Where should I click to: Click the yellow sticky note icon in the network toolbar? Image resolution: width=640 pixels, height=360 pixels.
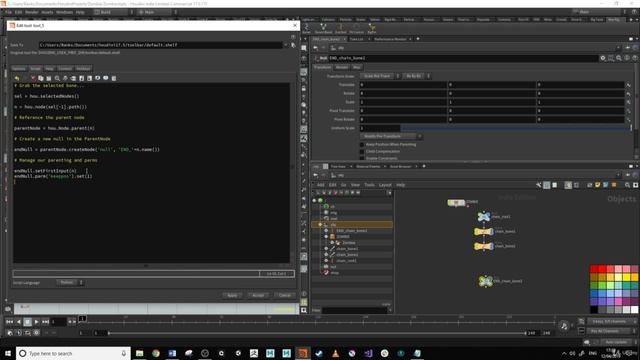pyautogui.click(x=598, y=185)
